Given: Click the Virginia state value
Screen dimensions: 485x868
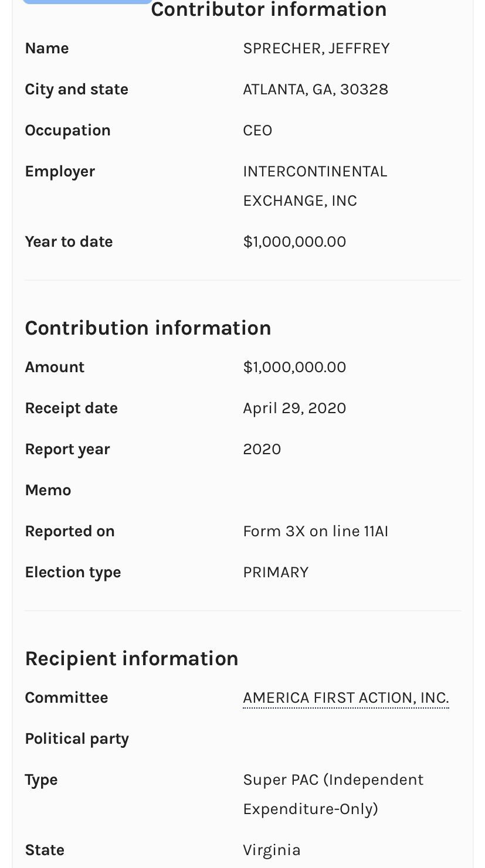Looking at the screenshot, I should [x=272, y=850].
